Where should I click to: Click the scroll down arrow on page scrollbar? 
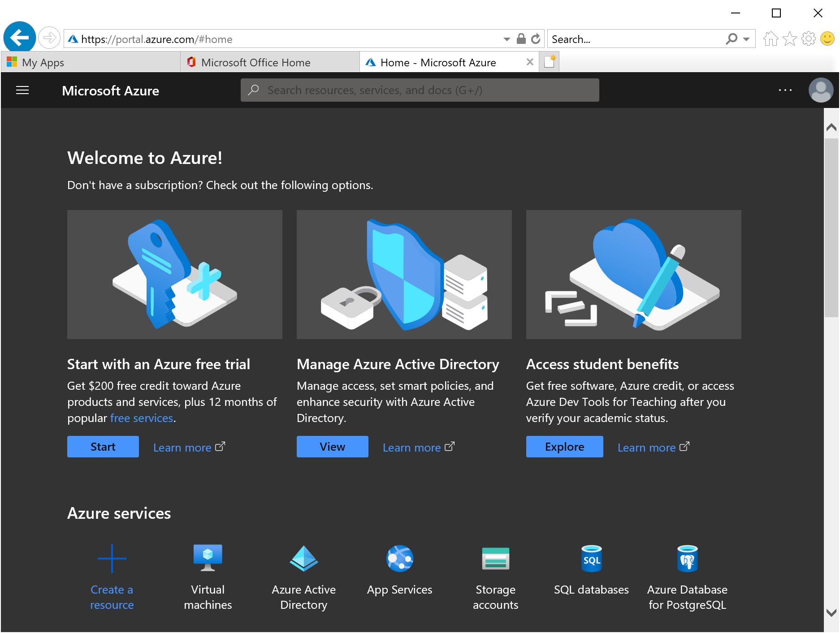click(x=831, y=612)
